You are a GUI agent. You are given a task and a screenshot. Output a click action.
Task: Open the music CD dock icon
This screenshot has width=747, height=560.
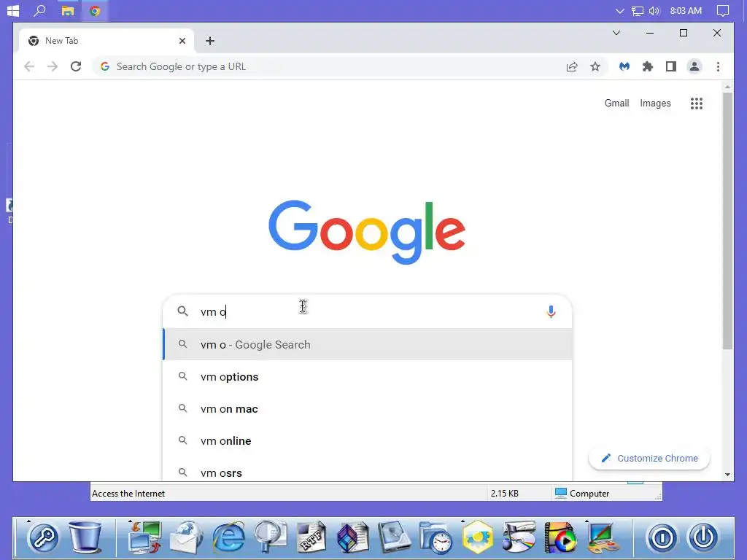[519, 537]
